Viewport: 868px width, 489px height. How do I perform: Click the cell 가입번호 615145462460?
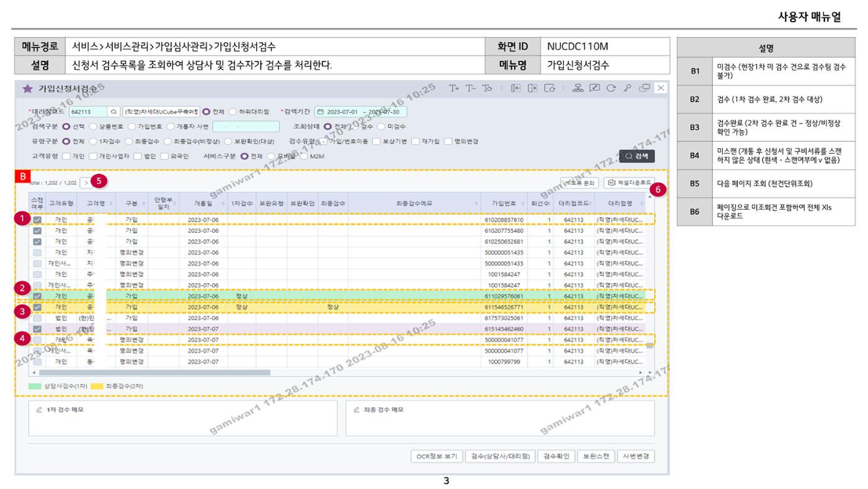(x=505, y=329)
